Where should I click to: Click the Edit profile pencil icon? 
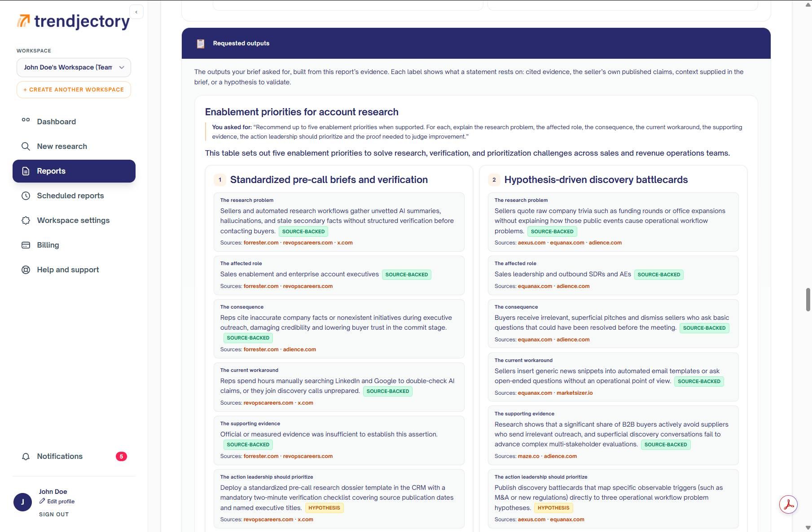[x=42, y=501]
